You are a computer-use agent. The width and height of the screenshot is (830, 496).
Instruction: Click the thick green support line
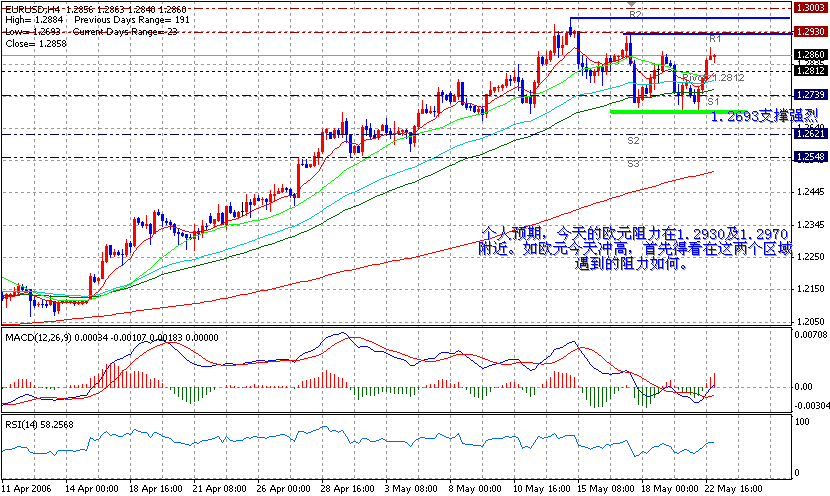point(678,112)
